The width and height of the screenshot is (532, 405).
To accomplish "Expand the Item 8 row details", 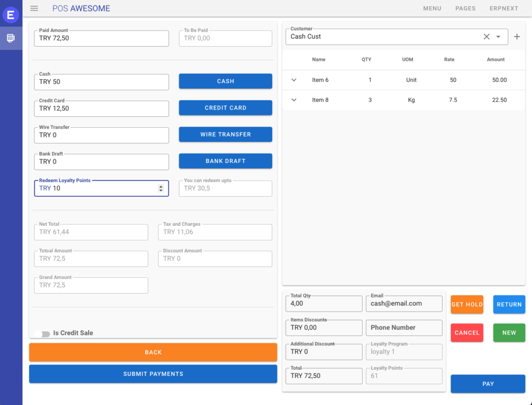I will point(294,100).
